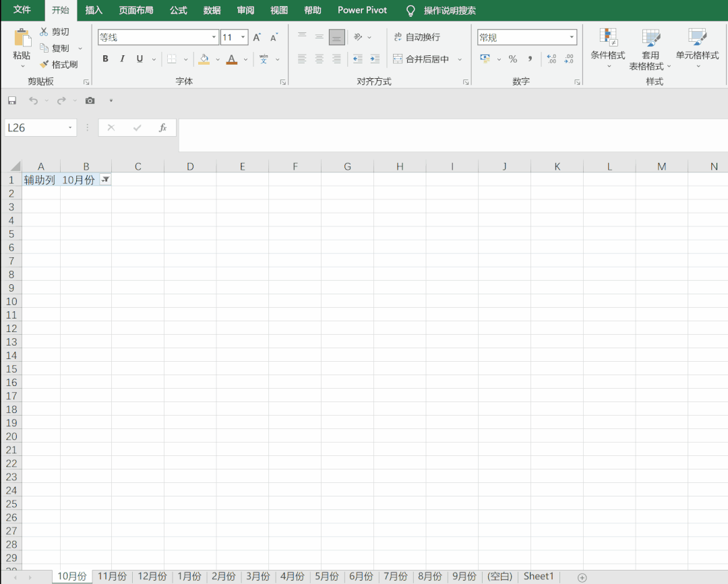Select all cells corner triangle
Viewport: 728px width, 584px height.
click(x=15, y=166)
